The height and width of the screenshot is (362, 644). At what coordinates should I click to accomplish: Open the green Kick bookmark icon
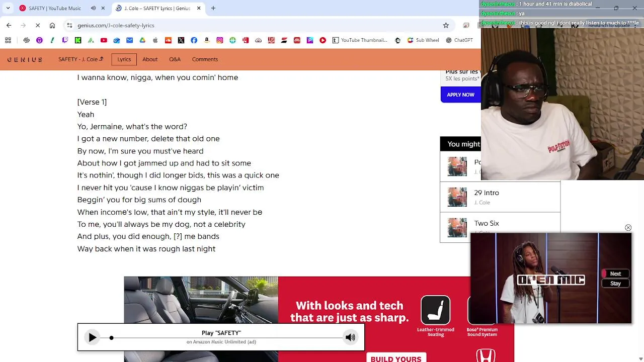coord(78,40)
